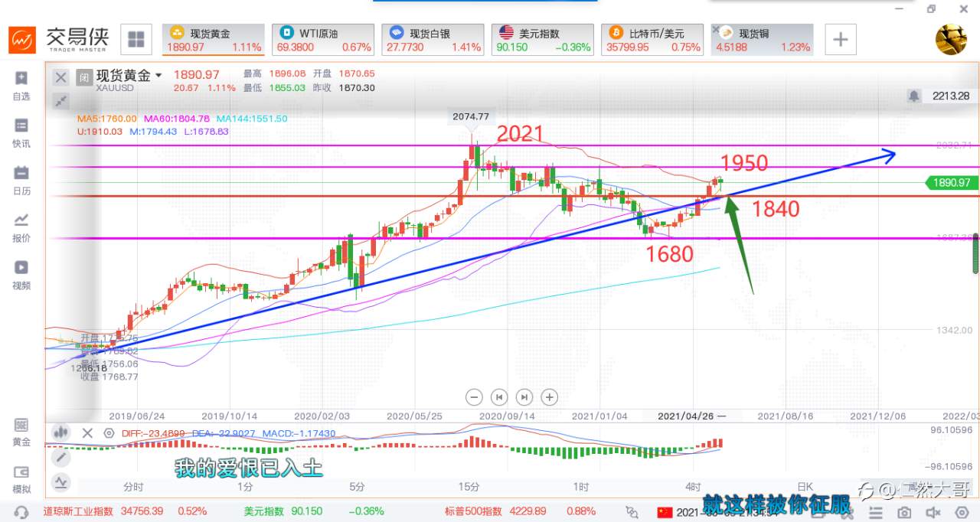Image resolution: width=980 pixels, height=522 pixels.
Task: Open the 模拟 simulation sidebar item
Action: tap(21, 480)
